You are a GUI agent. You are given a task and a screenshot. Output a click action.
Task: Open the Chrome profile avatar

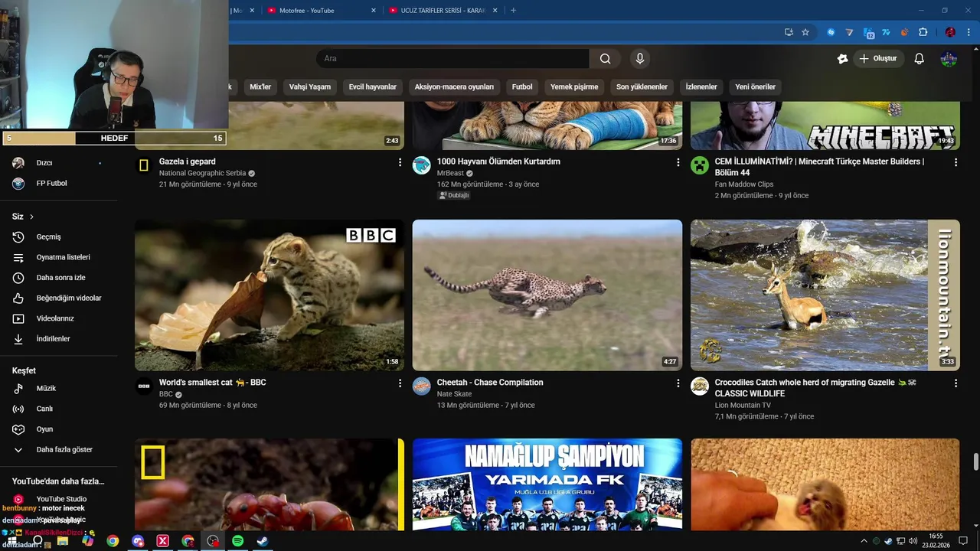tap(950, 32)
